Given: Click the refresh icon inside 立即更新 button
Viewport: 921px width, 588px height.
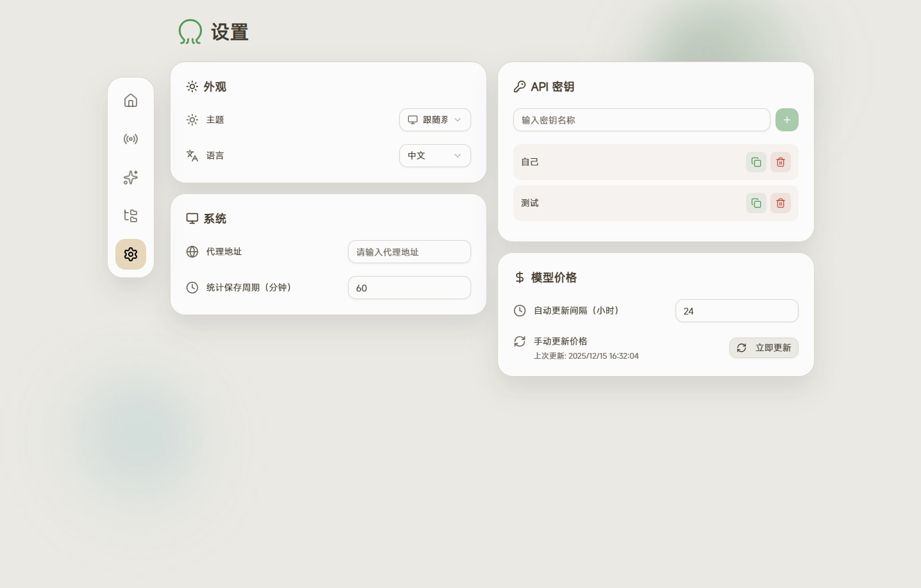Looking at the screenshot, I should pos(742,348).
